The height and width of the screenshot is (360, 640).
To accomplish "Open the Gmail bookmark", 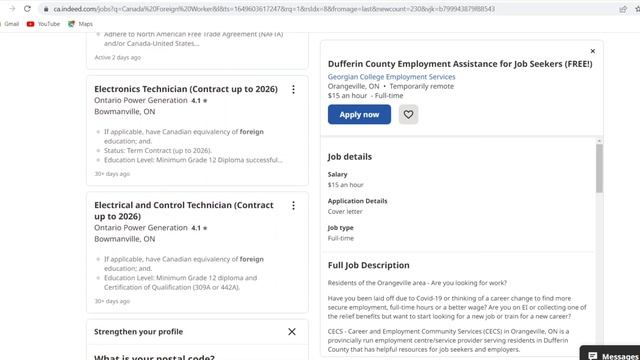I will coord(11,24).
